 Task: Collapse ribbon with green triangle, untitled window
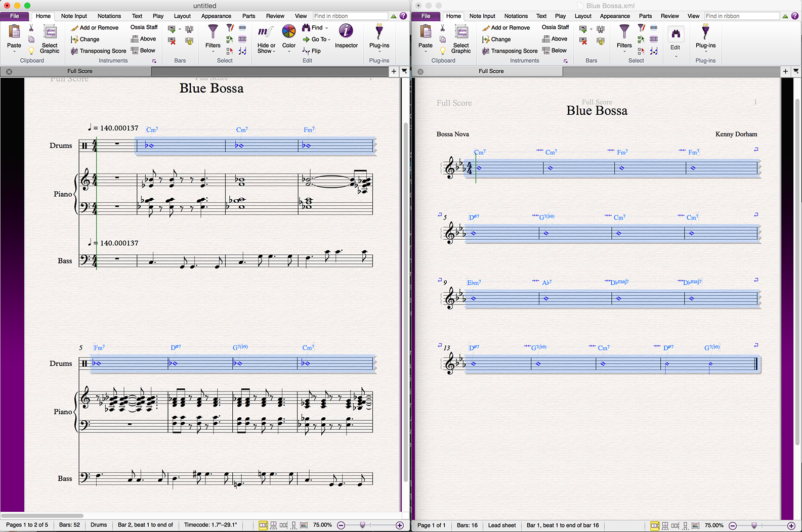(394, 16)
